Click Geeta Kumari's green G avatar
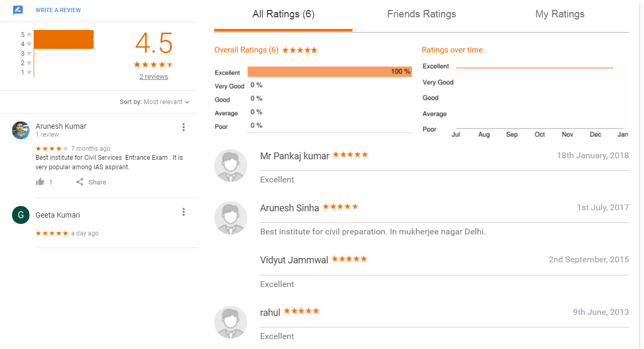This screenshot has width=644, height=349. click(x=21, y=215)
